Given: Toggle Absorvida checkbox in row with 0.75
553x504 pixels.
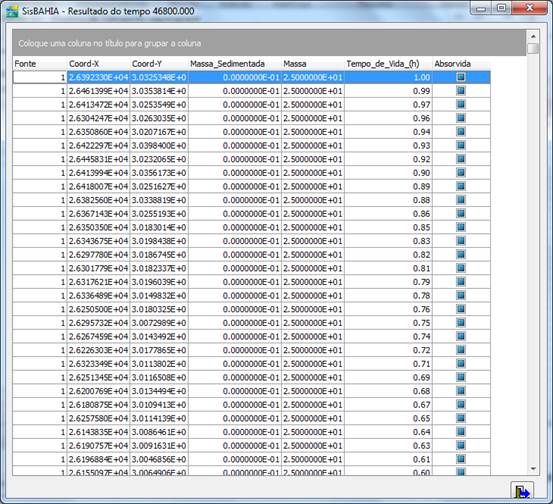Looking at the screenshot, I should click(461, 323).
